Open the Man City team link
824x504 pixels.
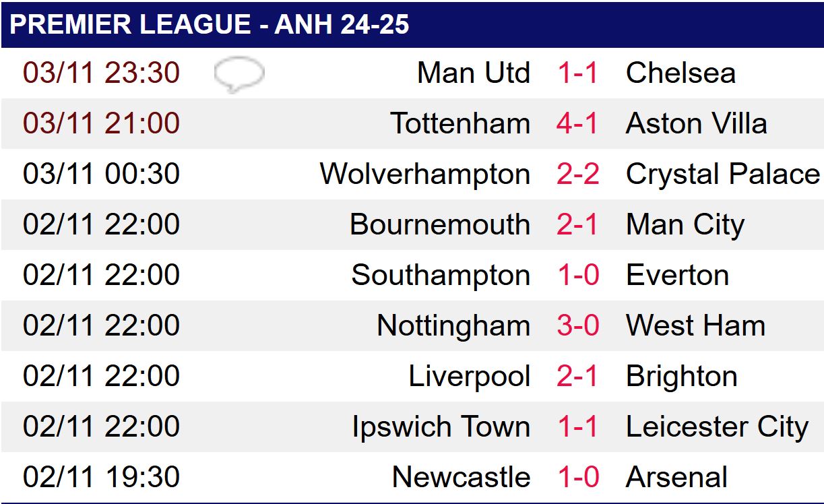pos(685,224)
